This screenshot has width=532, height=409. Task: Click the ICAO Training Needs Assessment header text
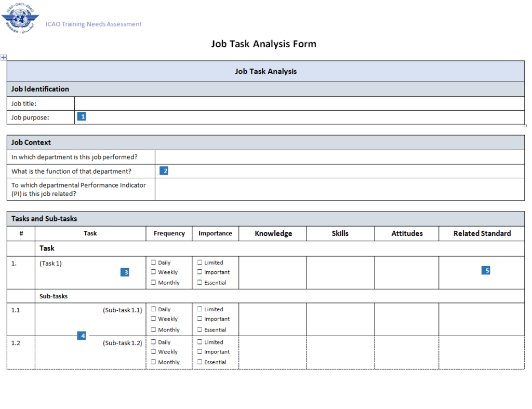[94, 24]
